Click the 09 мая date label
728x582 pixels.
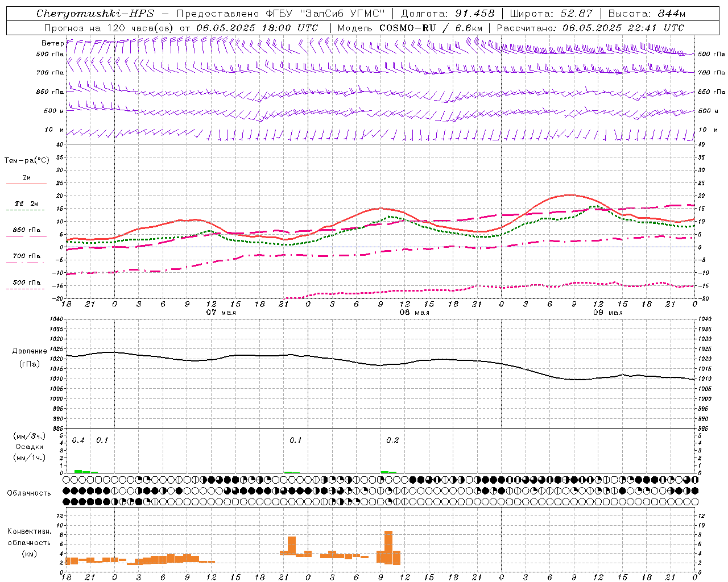pos(607,313)
